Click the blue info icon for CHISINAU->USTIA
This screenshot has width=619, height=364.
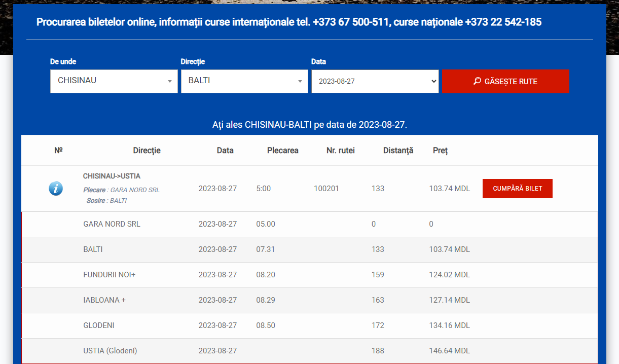pyautogui.click(x=56, y=189)
